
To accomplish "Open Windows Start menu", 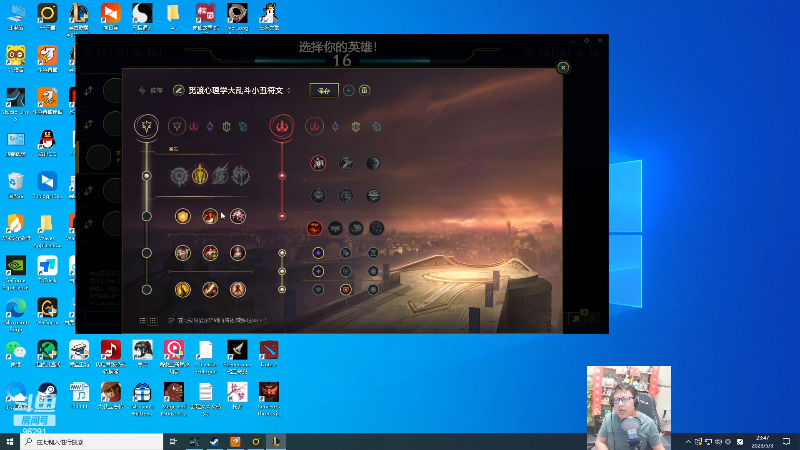I will click(x=10, y=441).
